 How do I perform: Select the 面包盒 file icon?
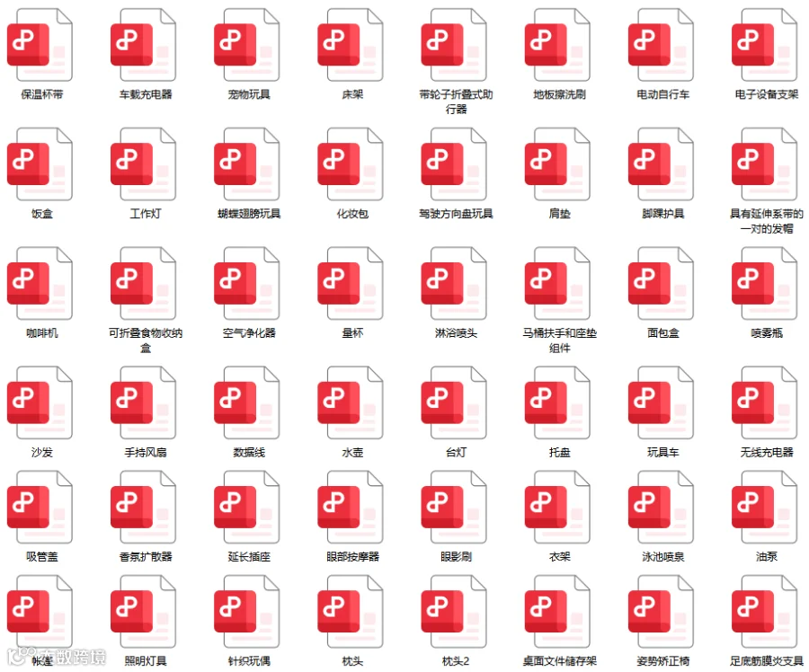(661, 284)
